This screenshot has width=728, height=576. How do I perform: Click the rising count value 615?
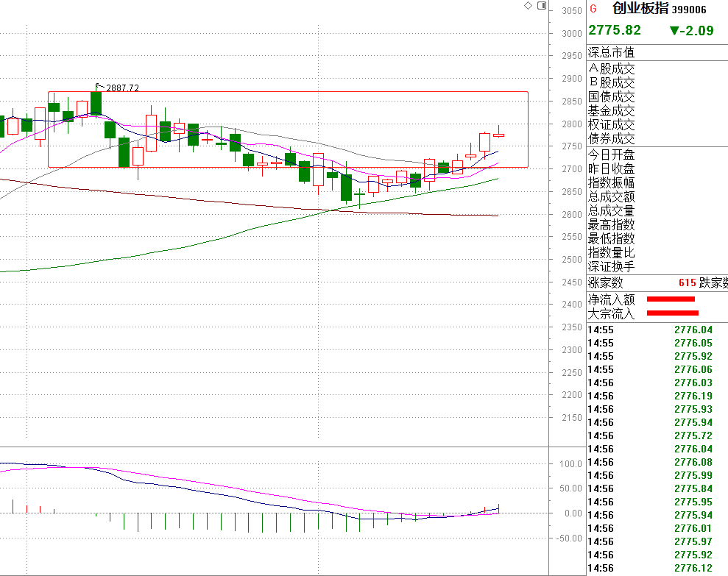(x=687, y=282)
